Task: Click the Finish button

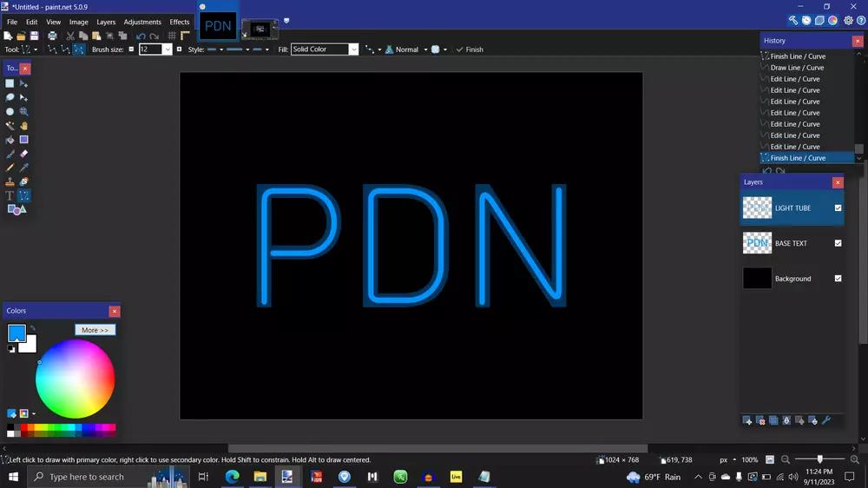Action: point(470,49)
